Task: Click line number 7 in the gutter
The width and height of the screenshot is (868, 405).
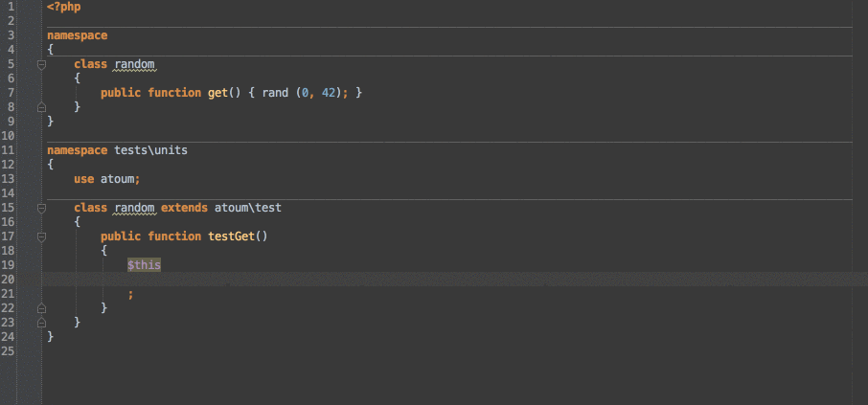Action: tap(11, 93)
